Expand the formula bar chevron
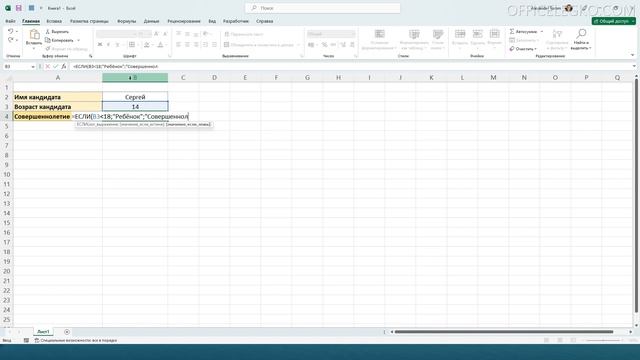This screenshot has width=640, height=360. click(x=634, y=66)
